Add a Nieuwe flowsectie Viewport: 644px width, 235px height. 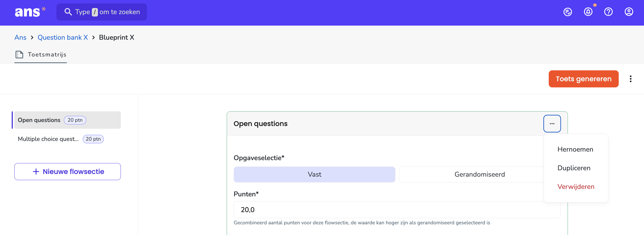coord(68,172)
